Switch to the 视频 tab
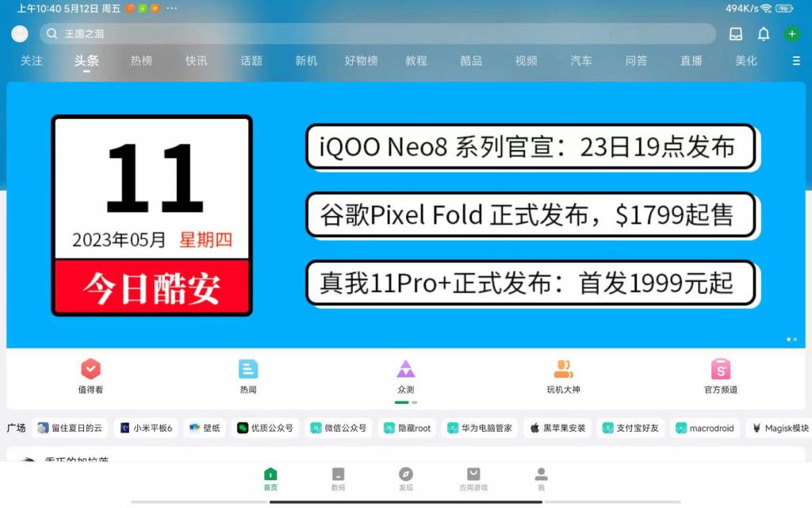The image size is (812, 508). click(527, 61)
